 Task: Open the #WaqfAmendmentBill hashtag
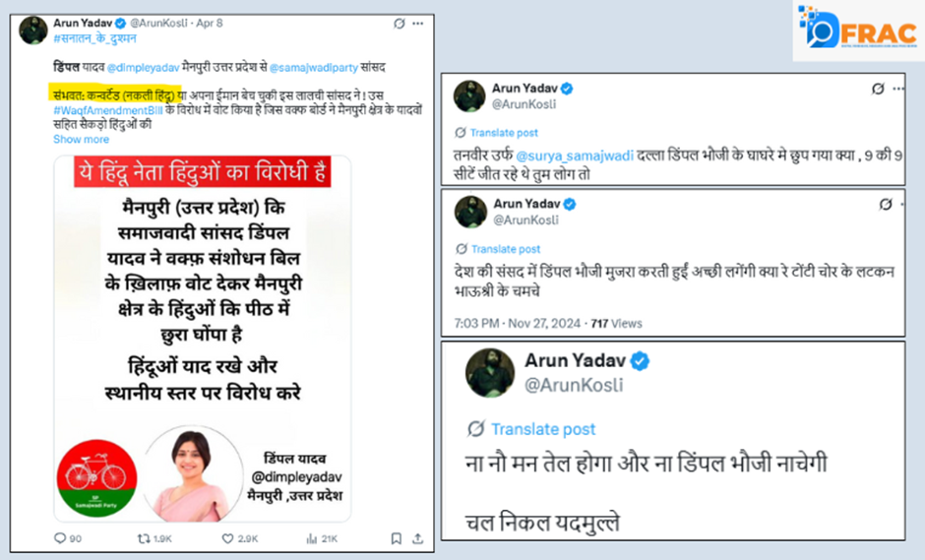point(108,110)
